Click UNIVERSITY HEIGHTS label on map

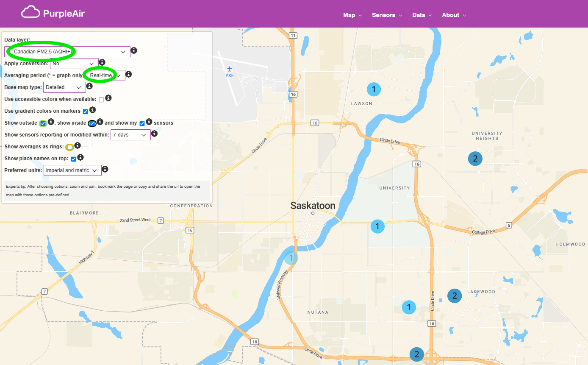487,136
